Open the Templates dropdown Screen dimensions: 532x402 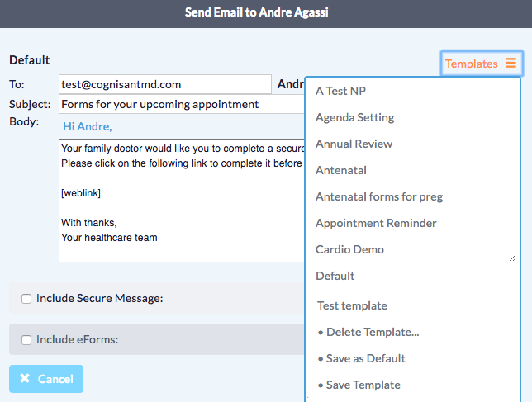pos(481,64)
